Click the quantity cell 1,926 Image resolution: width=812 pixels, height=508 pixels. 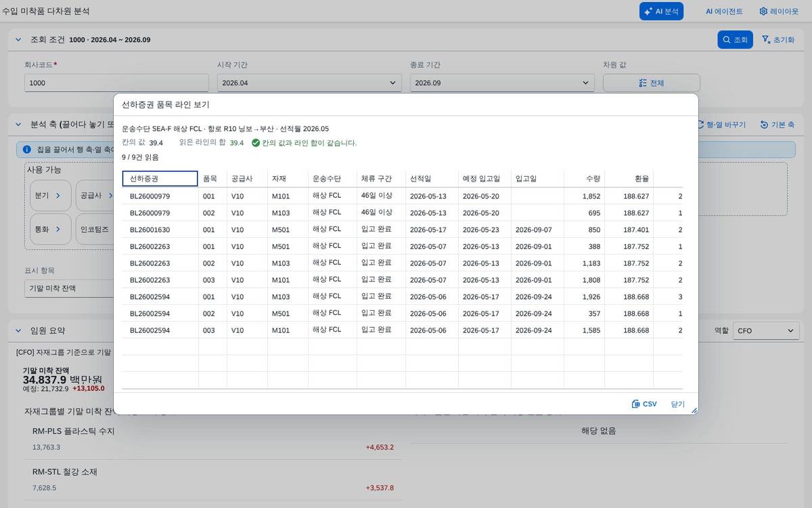click(585, 297)
